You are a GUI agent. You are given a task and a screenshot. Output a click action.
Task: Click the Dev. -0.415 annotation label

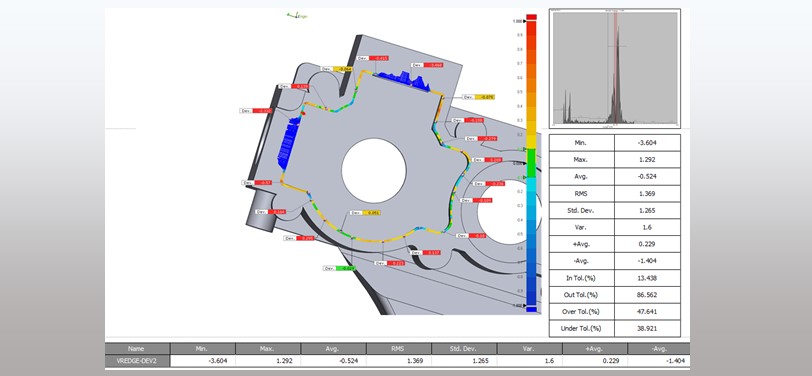coord(372,59)
